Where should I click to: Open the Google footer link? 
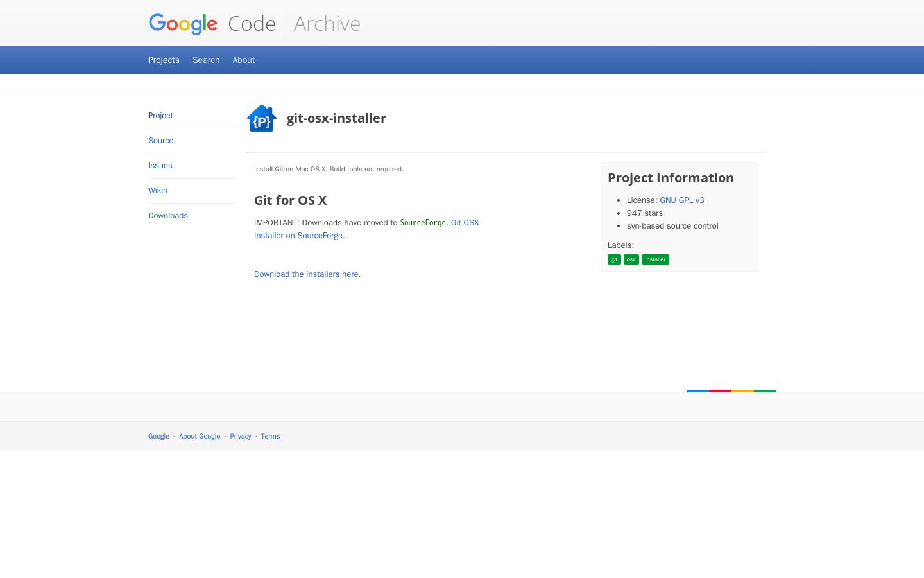click(158, 437)
